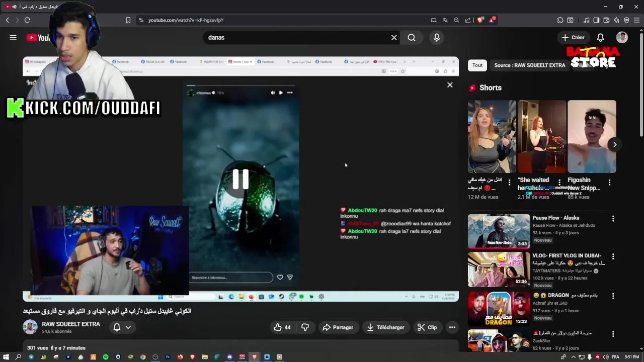This screenshot has height=362, width=644.
Task: Reload the page from the browser toolbar
Action: [27, 20]
